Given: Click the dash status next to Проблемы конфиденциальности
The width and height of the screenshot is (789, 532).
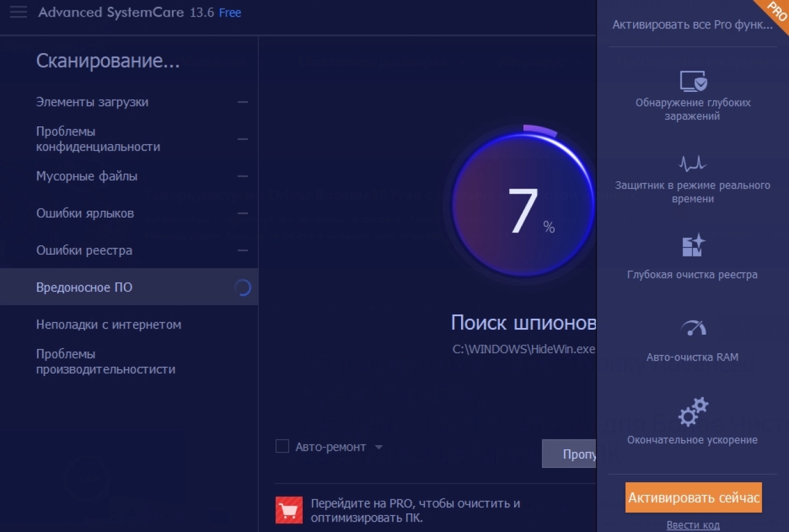Looking at the screenshot, I should 243,139.
